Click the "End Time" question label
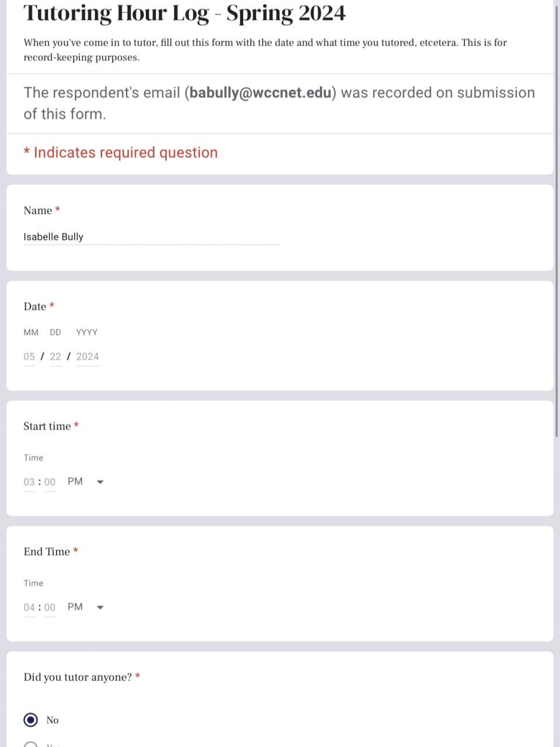560x747 pixels. tap(47, 551)
